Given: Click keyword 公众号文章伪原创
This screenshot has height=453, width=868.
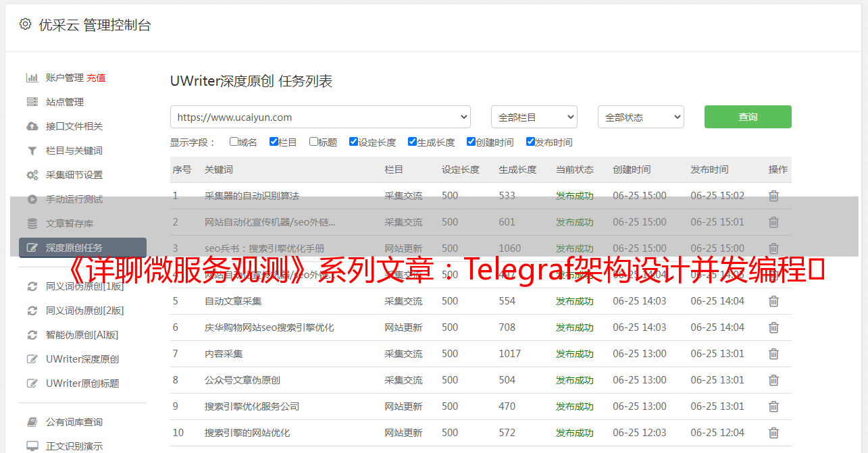Looking at the screenshot, I should click(x=242, y=380).
